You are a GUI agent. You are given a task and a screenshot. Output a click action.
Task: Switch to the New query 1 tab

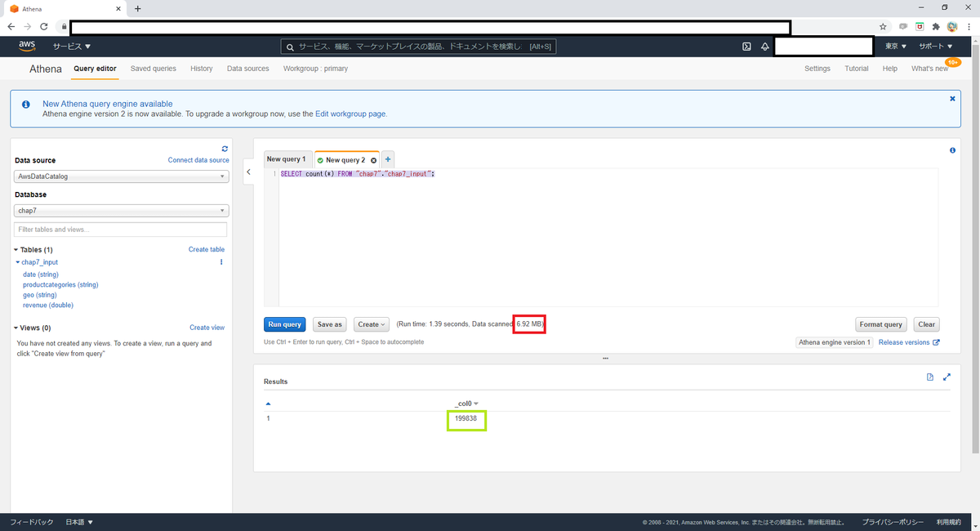click(x=287, y=159)
